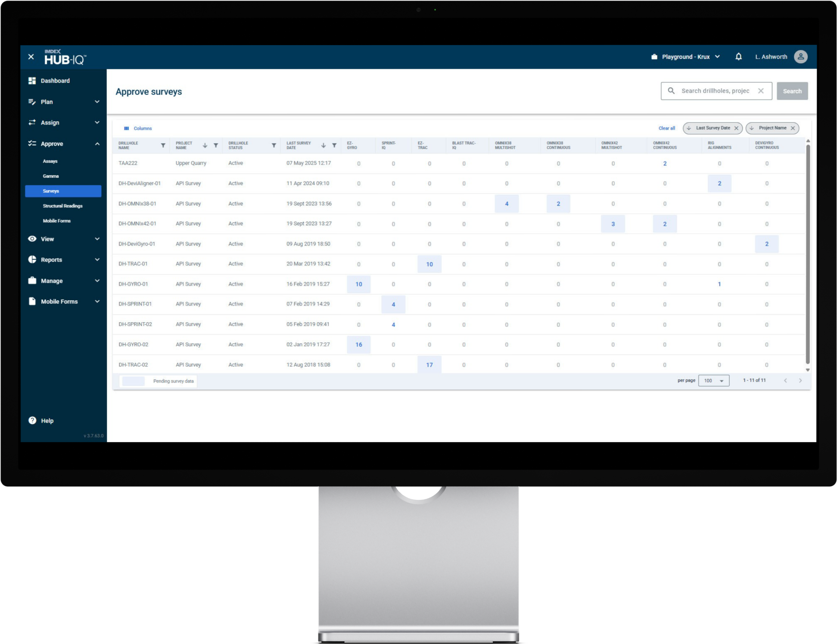
Task: Remove the Project Name sort chip
Action: (793, 128)
